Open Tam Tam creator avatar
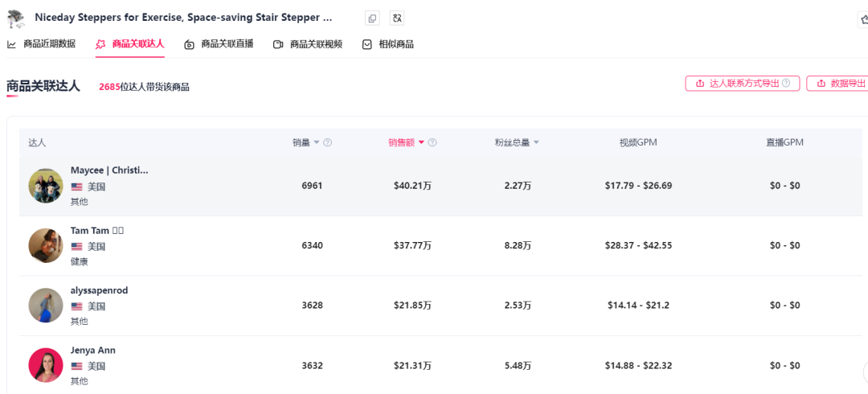The width and height of the screenshot is (868, 394). [46, 245]
